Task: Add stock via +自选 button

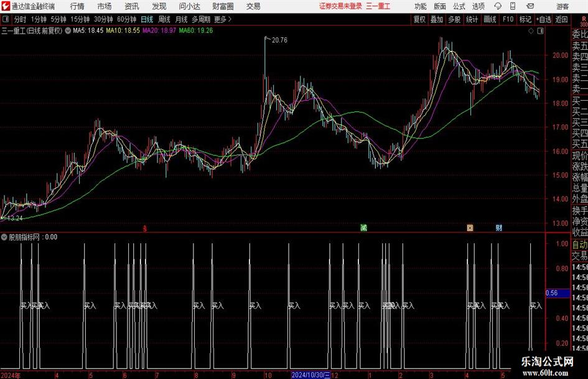Action: (544, 19)
